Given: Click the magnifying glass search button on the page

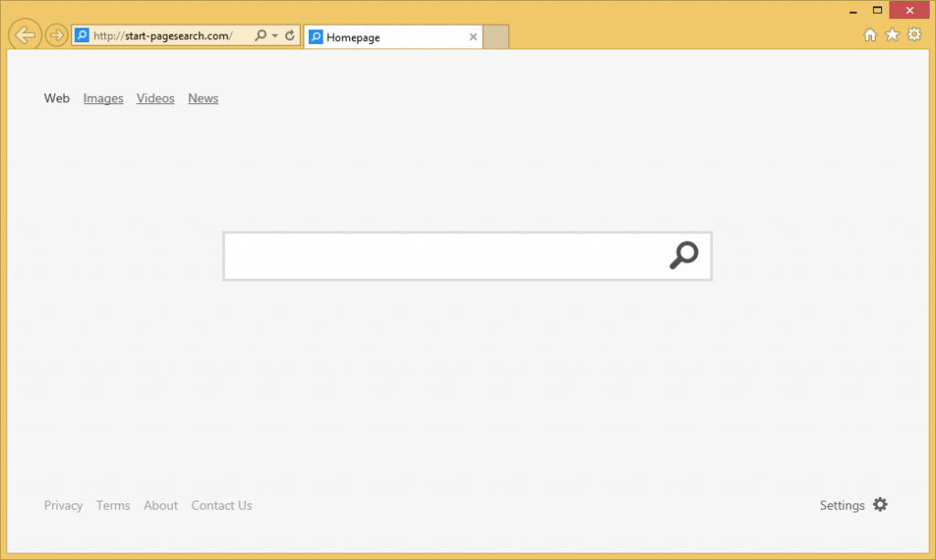Looking at the screenshot, I should [684, 256].
